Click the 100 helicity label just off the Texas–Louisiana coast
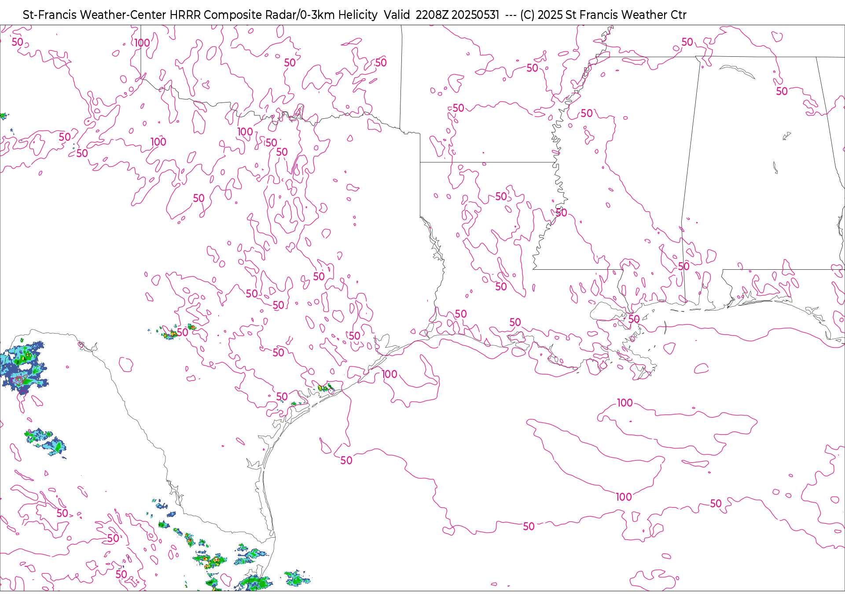The height and width of the screenshot is (616, 845). 389,374
